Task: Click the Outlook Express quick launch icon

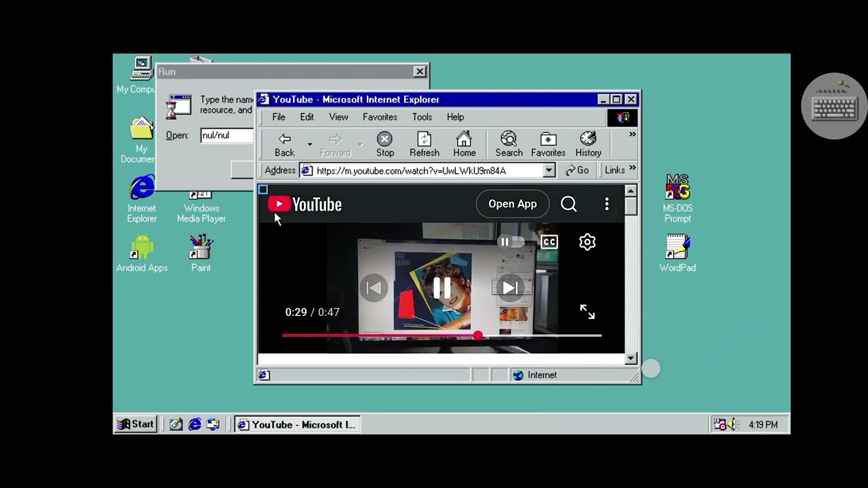Action: tap(213, 424)
